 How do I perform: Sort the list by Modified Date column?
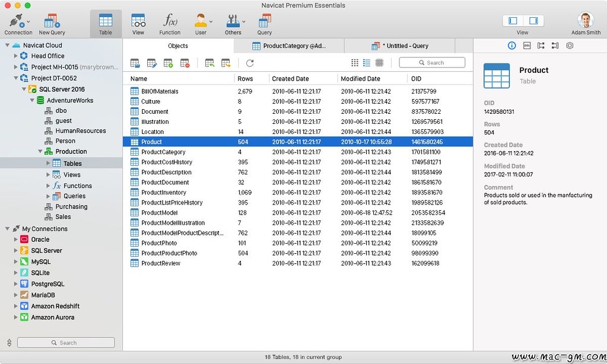tap(361, 78)
